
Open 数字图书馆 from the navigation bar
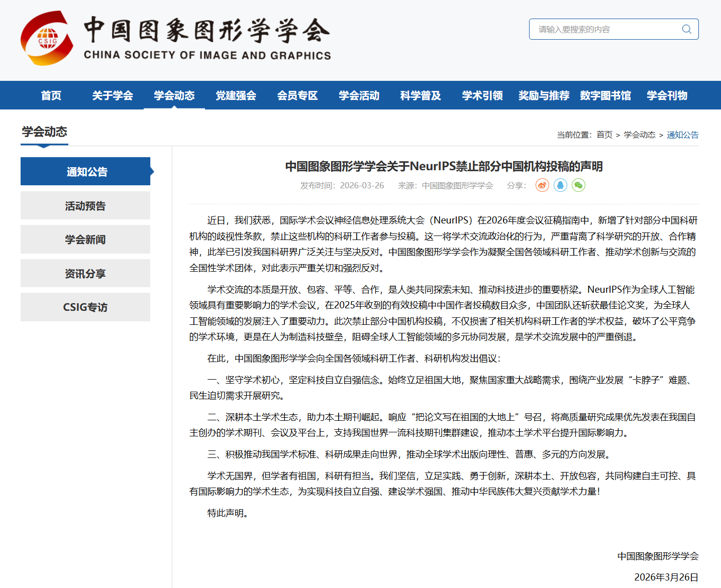605,95
